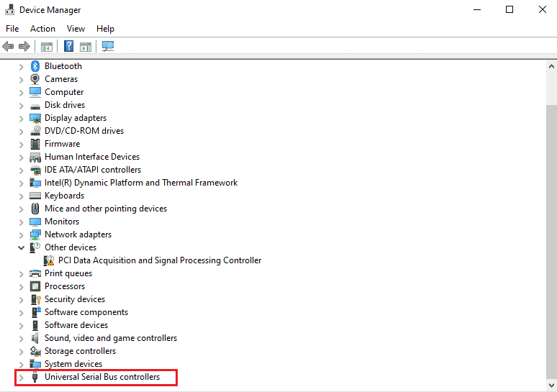
Task: Click the Show/Hide Action Pane icon
Action: pyautogui.click(x=86, y=47)
